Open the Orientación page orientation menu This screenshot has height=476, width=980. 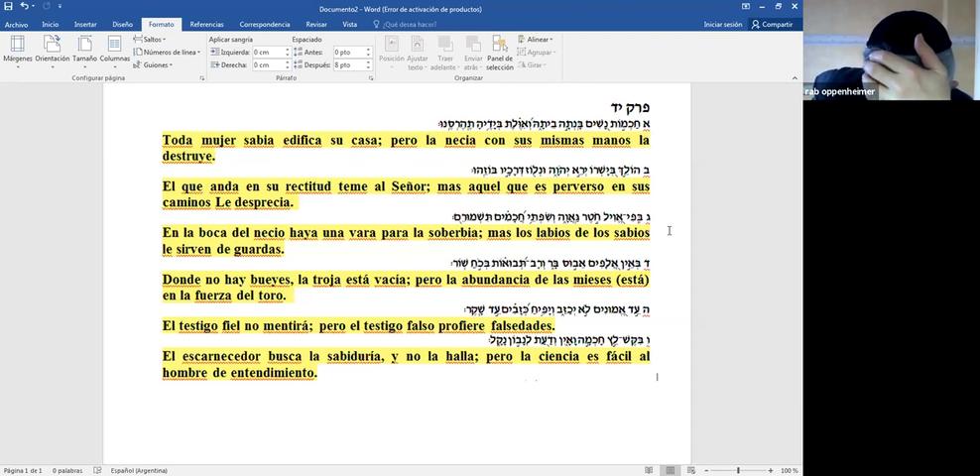tap(53, 52)
